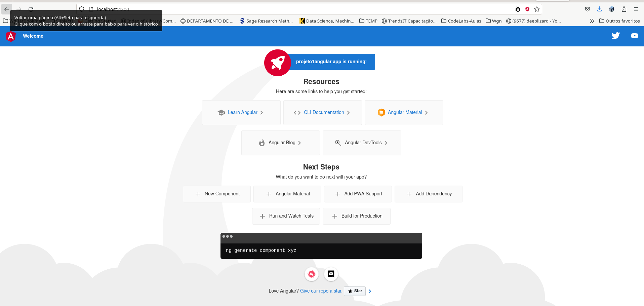Image resolution: width=644 pixels, height=306 pixels.
Task: Click the flame Angular Blog icon
Action: (x=262, y=143)
